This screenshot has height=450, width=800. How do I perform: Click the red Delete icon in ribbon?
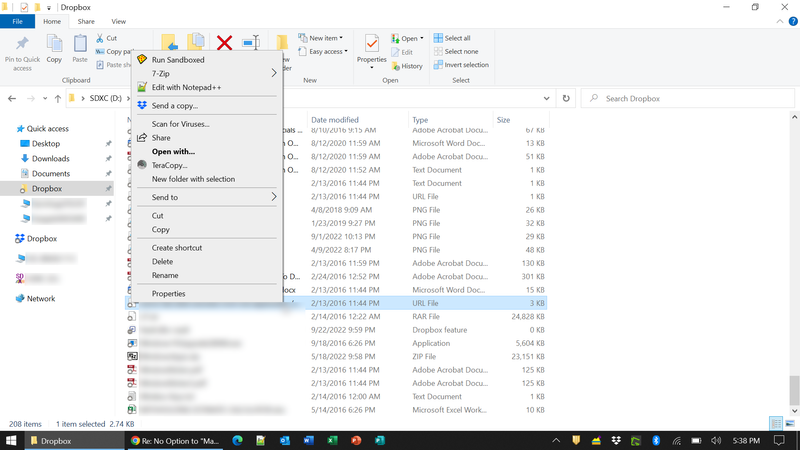click(225, 43)
